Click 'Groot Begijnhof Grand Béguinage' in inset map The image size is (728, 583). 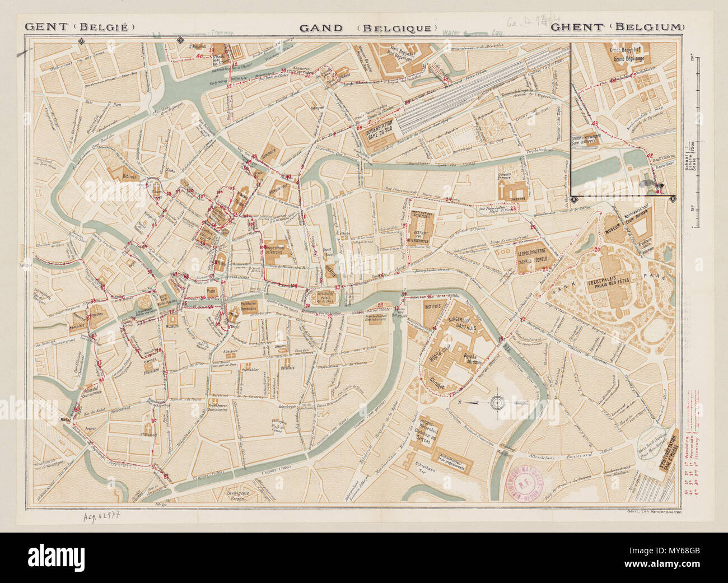tap(627, 54)
